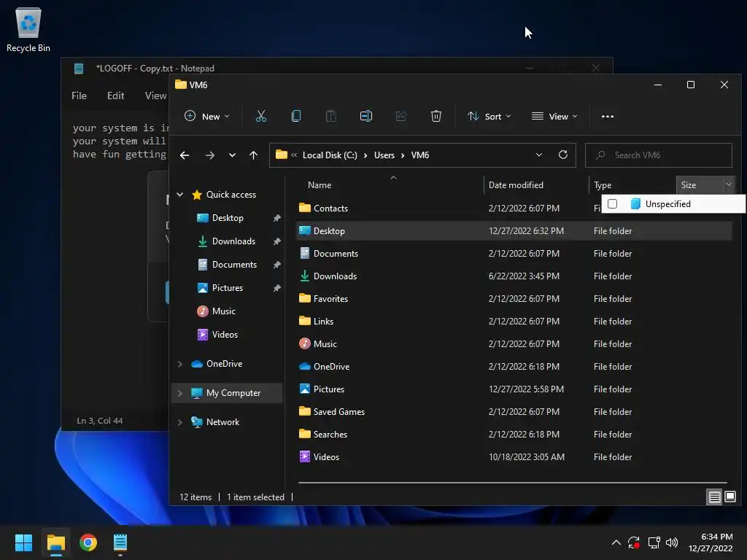Click the Cut scissors icon in toolbar
This screenshot has height=560, width=747.
[260, 116]
